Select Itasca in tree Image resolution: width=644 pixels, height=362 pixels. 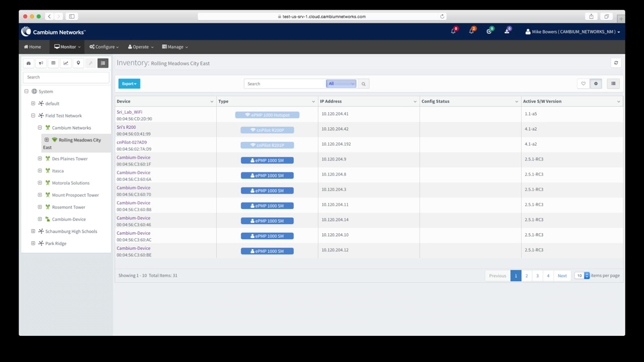58,171
